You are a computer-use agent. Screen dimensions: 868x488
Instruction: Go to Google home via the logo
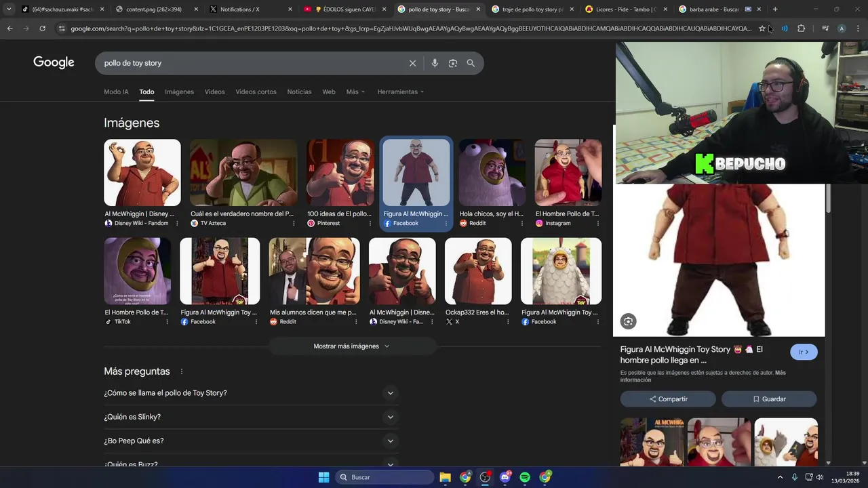pos(54,62)
